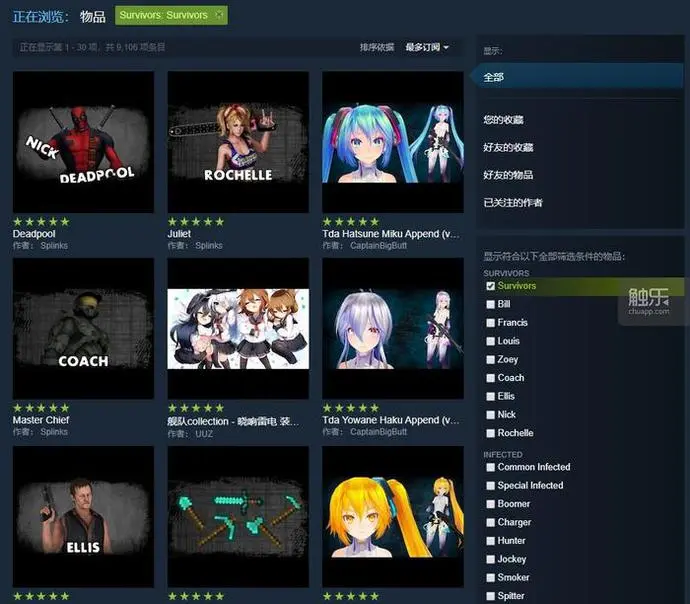The image size is (690, 604).
Task: Click the Juliet item title
Action: point(179,234)
